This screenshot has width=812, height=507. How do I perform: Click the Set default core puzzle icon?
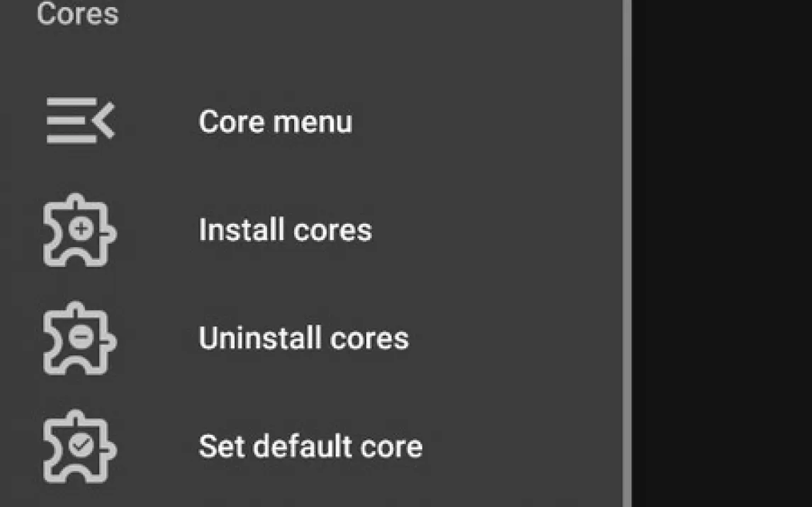[79, 447]
